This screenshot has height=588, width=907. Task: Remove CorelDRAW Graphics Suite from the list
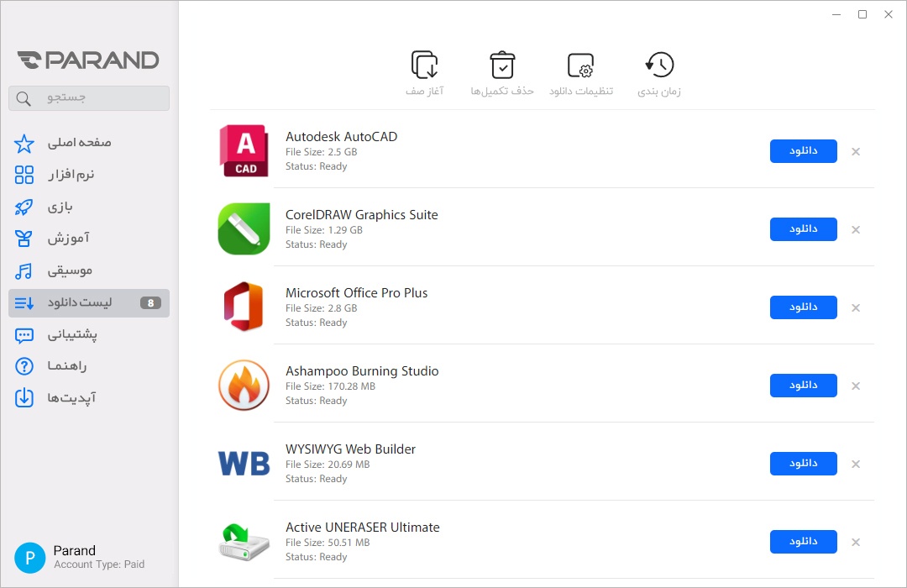tap(856, 230)
